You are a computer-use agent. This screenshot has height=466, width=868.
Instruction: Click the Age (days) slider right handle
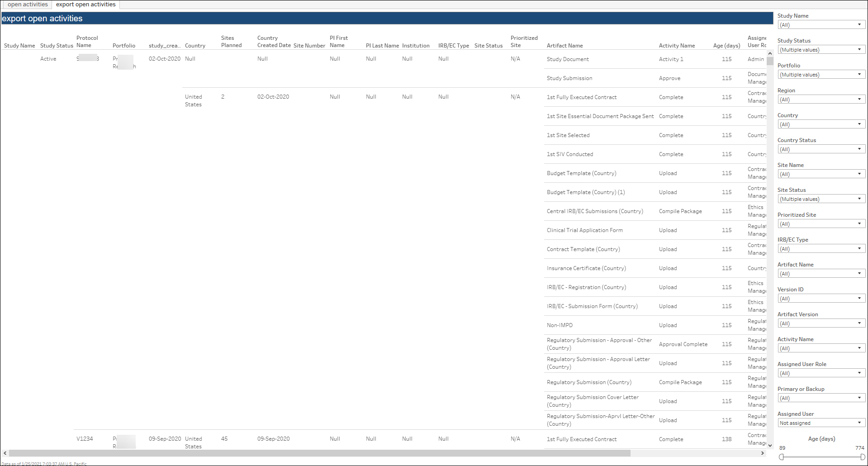coord(863,457)
